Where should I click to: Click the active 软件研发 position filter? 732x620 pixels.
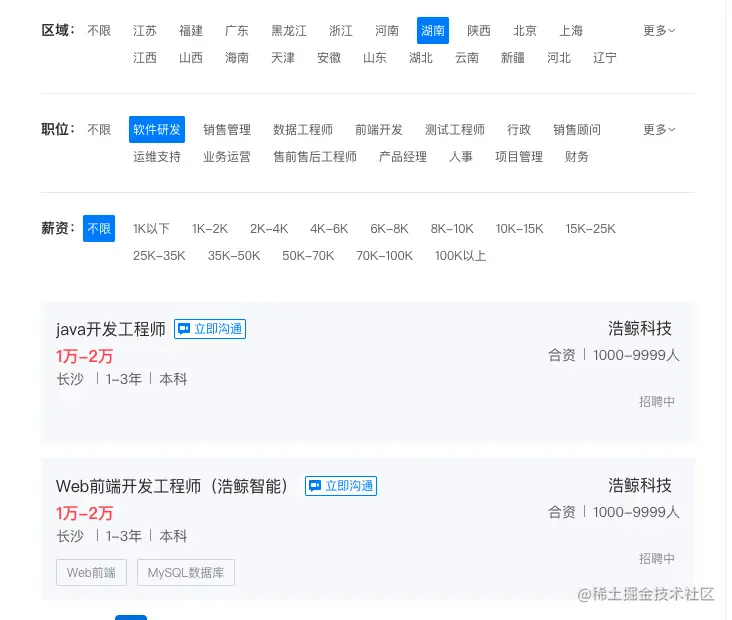tap(157, 129)
